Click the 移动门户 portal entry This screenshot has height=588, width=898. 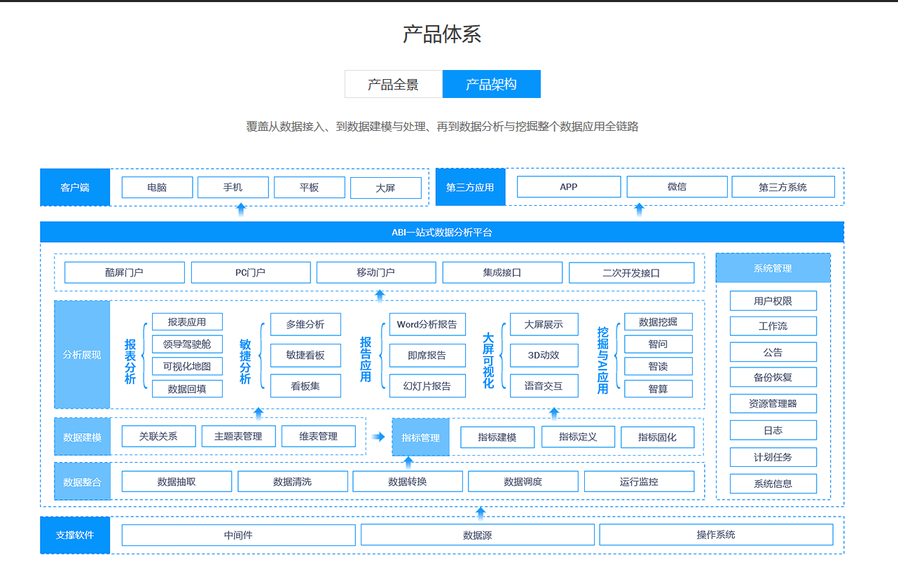click(x=376, y=272)
